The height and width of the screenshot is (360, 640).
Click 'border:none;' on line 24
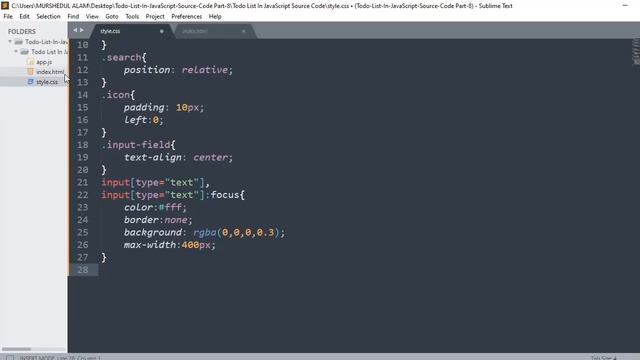158,220
